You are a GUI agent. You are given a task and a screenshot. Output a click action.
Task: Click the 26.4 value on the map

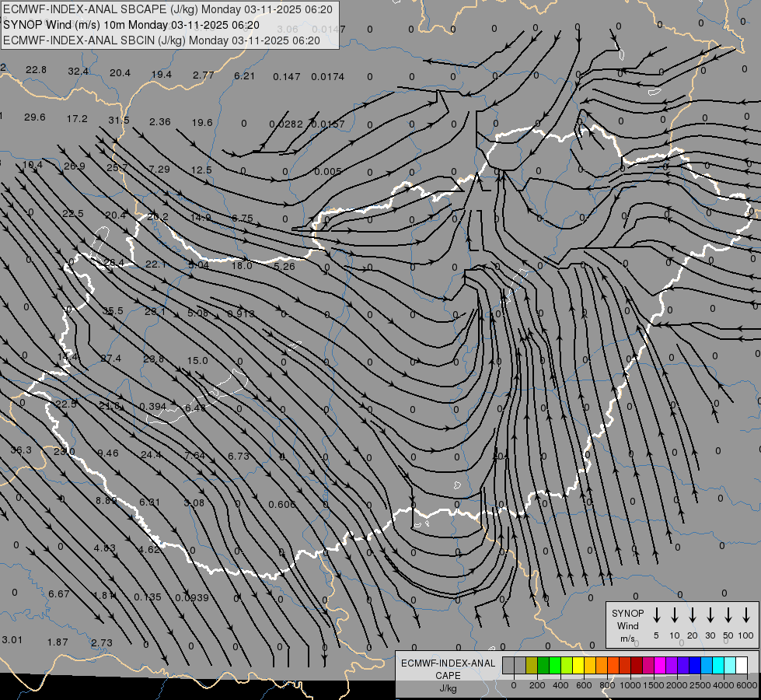tap(114, 263)
